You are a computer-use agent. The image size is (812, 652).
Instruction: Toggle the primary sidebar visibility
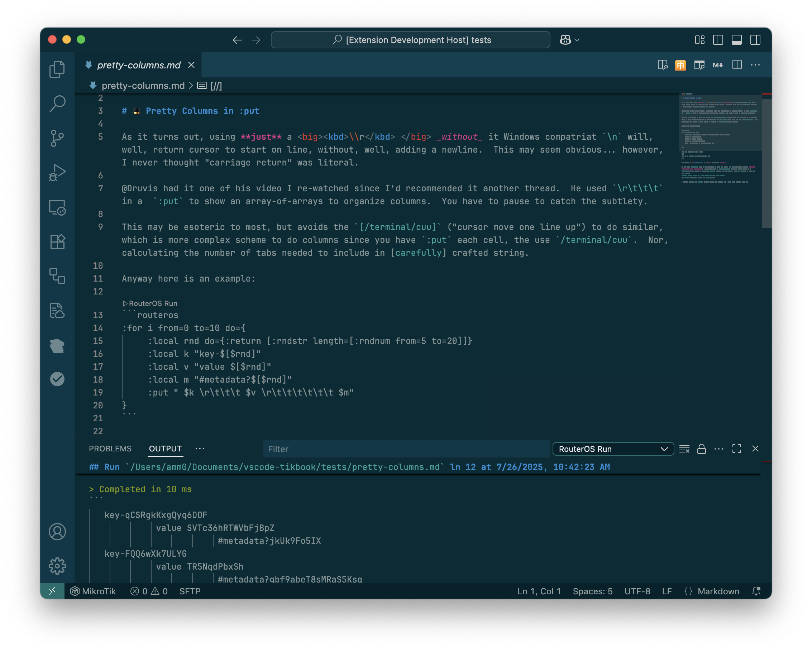(x=718, y=40)
